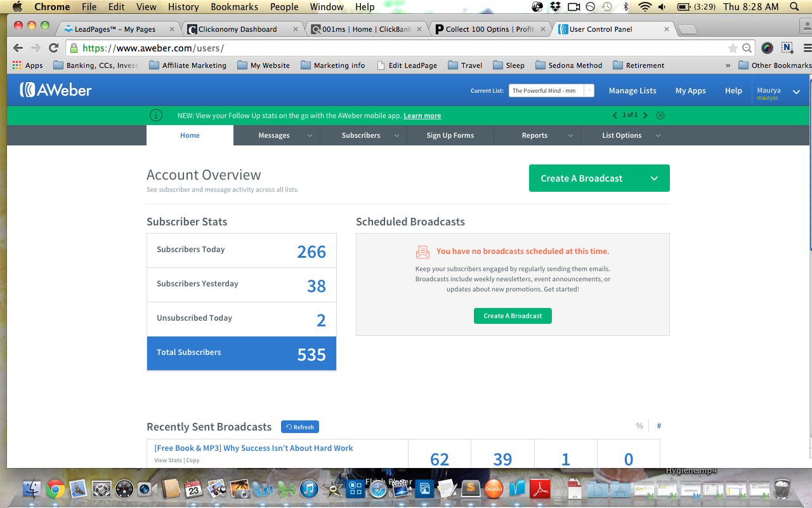Click the zoom magnifier icon in address bar
The height and width of the screenshot is (508, 812).
coord(747,48)
